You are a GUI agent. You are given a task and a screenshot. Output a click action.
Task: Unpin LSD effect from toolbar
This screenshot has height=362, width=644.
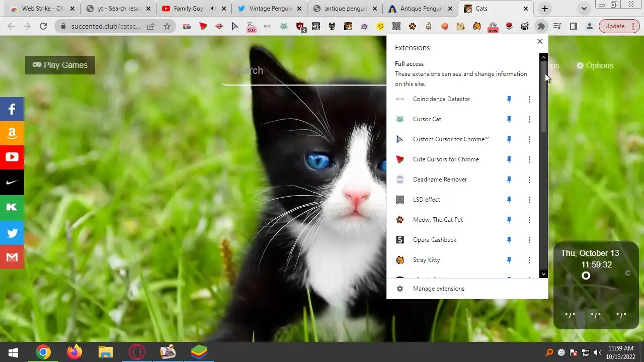tap(509, 200)
